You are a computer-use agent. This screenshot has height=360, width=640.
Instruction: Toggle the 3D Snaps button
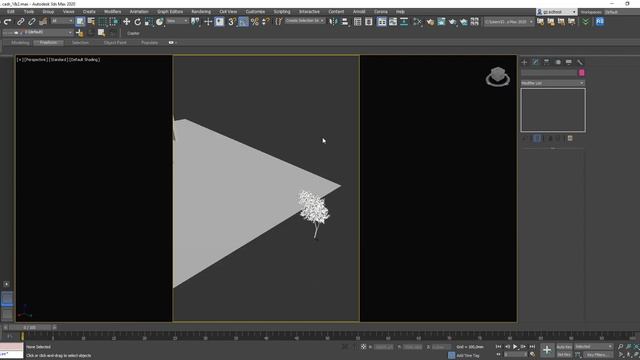(x=232, y=22)
